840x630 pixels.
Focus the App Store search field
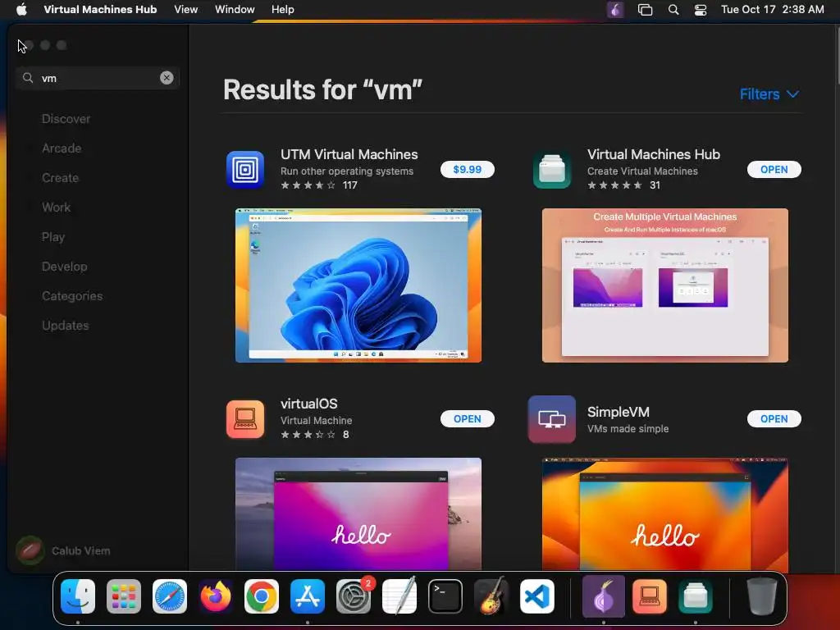(x=97, y=78)
